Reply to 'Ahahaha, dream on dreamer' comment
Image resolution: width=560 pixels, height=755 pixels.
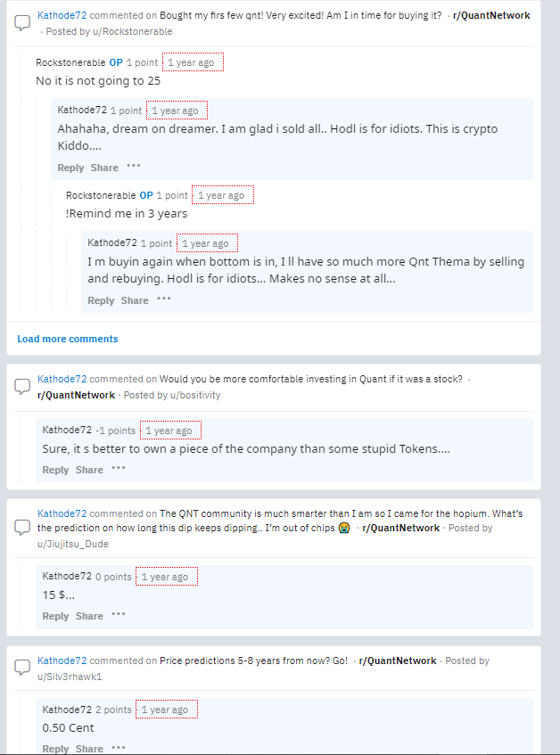pos(70,168)
